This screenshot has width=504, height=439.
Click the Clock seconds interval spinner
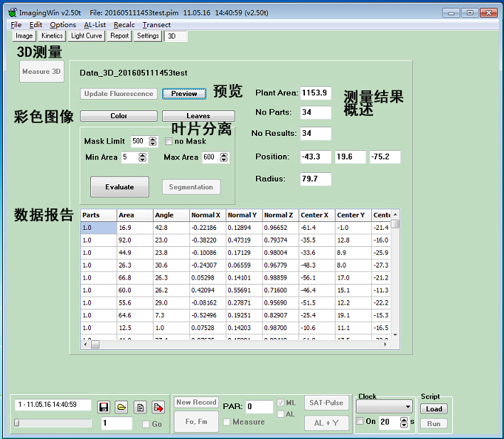(x=403, y=422)
